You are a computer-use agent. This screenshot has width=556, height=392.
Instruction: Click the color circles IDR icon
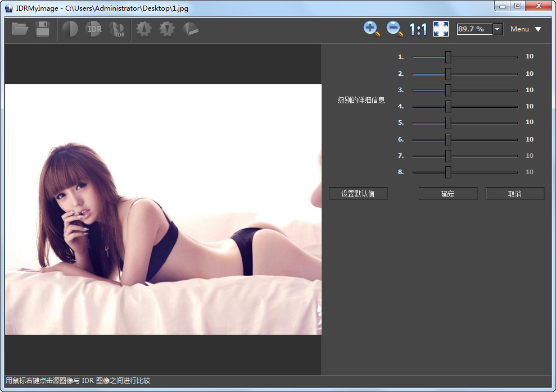pos(117,30)
